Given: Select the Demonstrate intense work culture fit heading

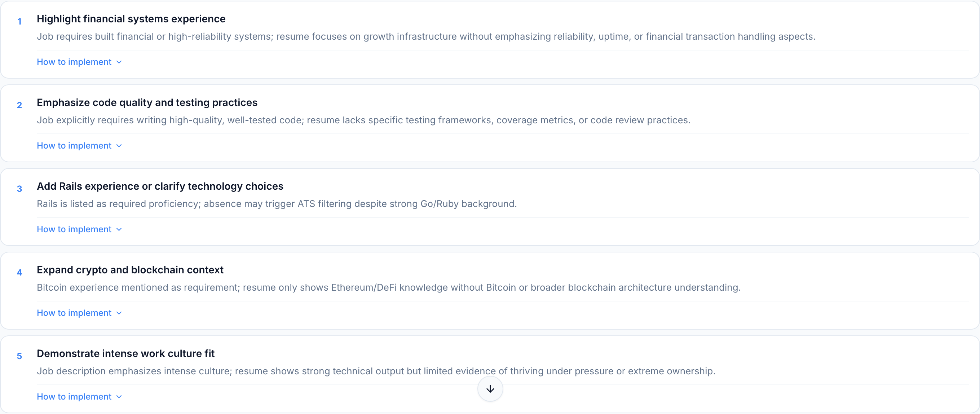Looking at the screenshot, I should [125, 354].
